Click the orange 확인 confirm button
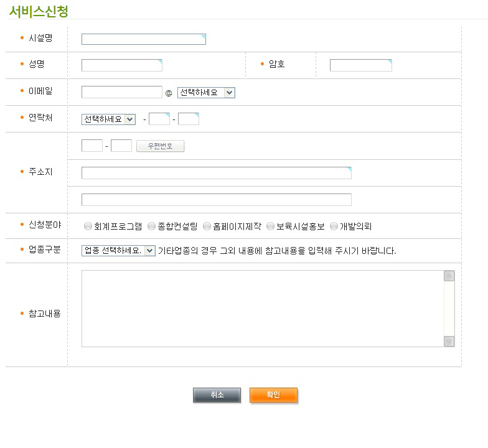The image size is (488, 448). [x=273, y=395]
